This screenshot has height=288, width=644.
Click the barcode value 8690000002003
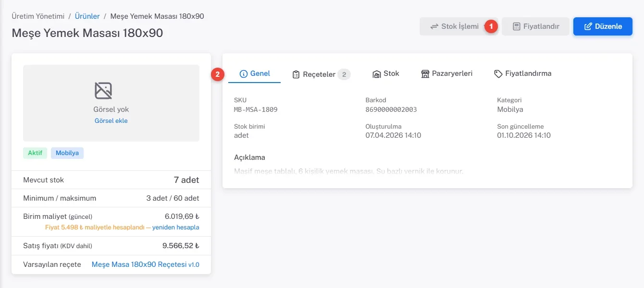tap(391, 109)
